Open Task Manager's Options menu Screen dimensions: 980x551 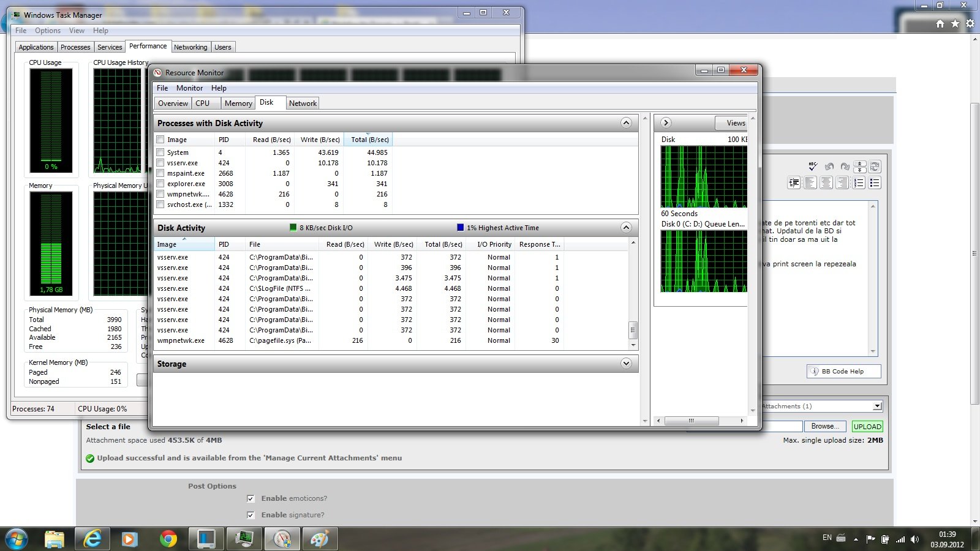[x=48, y=31]
